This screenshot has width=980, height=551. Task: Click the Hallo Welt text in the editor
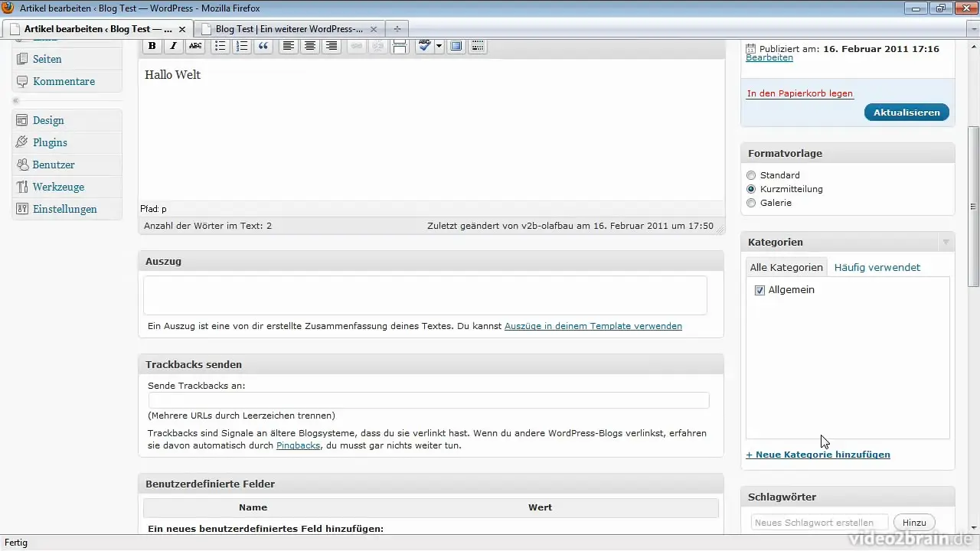172,75
